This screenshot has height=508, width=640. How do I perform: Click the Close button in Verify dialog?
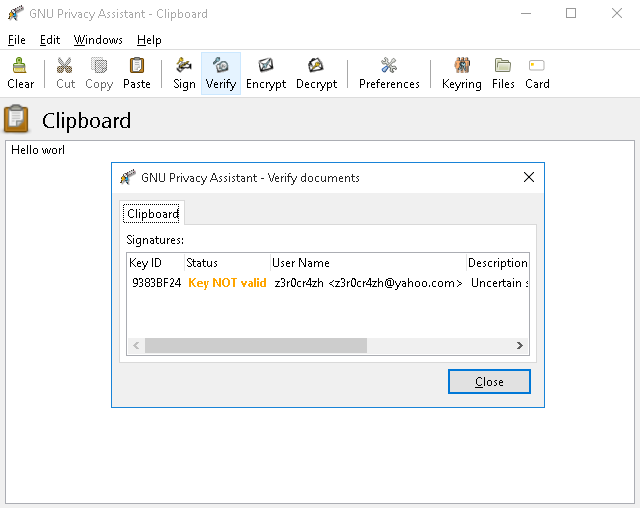(489, 382)
